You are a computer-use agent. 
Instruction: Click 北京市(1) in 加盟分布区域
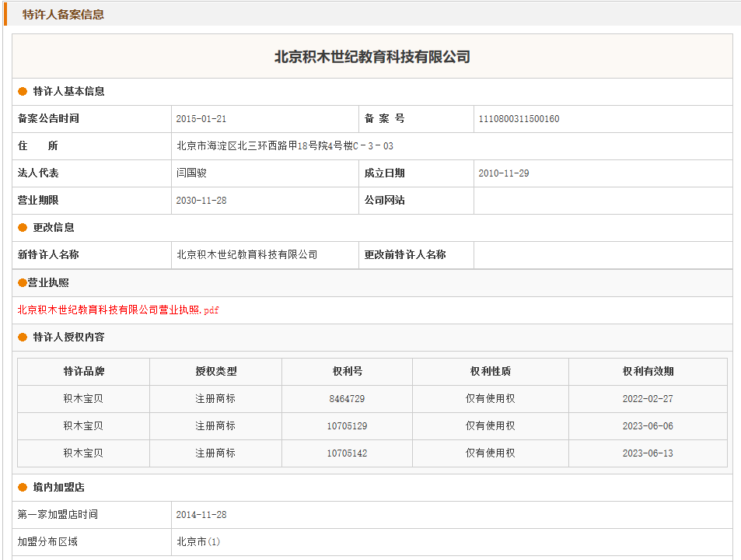198,542
